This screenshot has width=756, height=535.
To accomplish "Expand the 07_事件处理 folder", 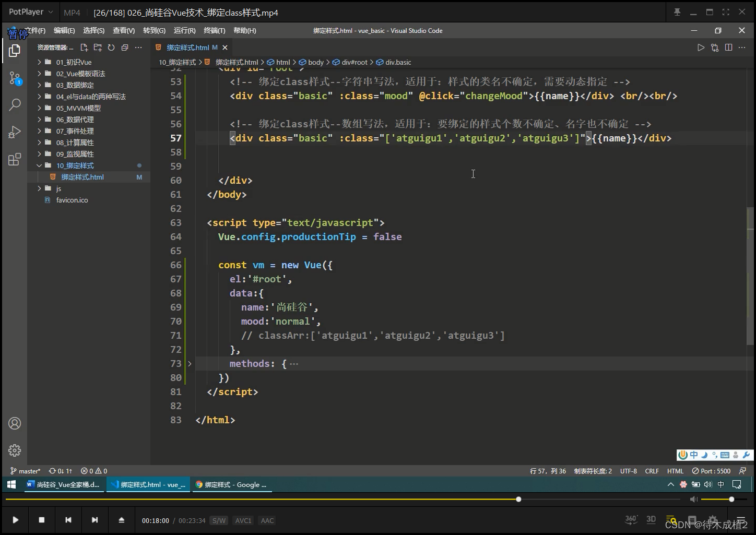I will pyautogui.click(x=39, y=131).
